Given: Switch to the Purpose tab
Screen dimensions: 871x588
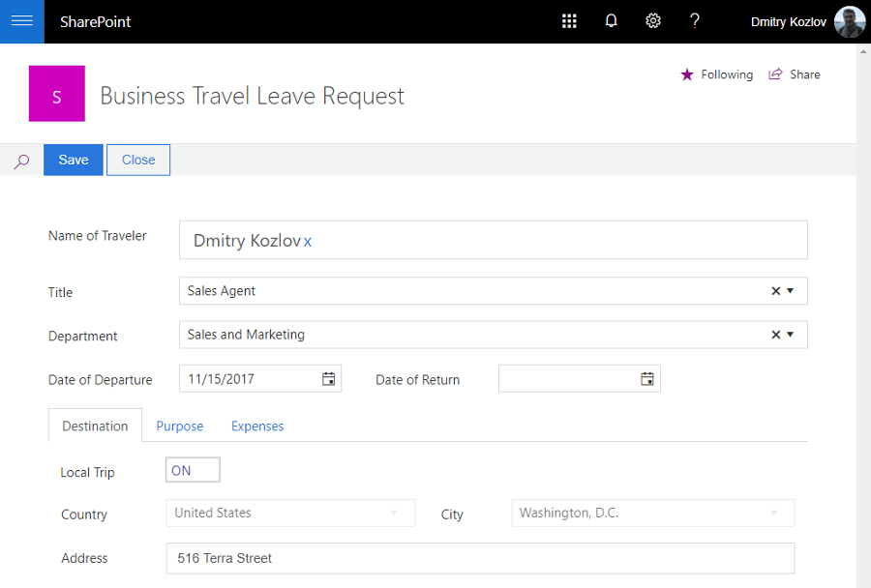Looking at the screenshot, I should 180,426.
